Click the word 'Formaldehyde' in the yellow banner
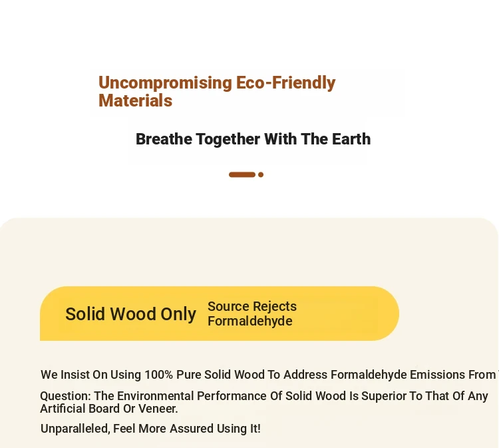This screenshot has width=499, height=448. pos(250,321)
